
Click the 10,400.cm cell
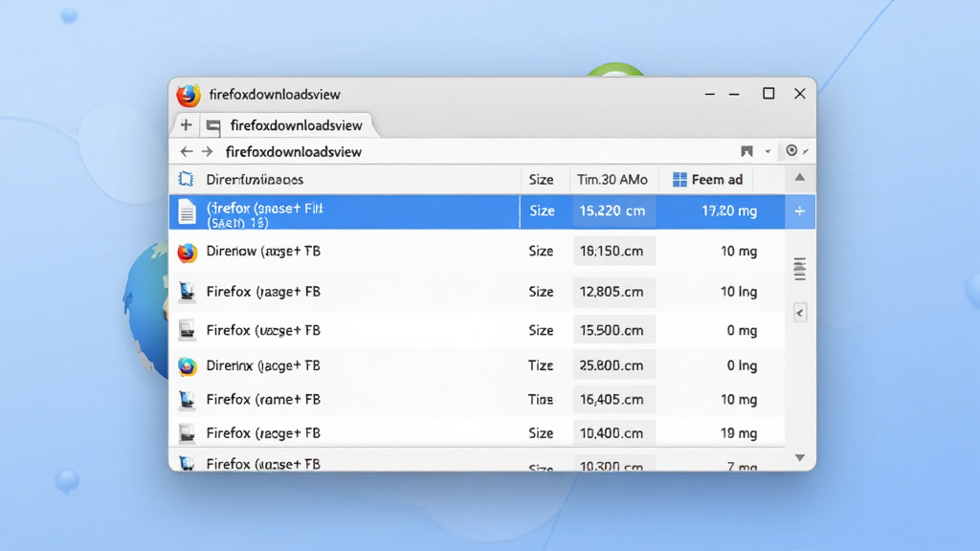tap(613, 433)
